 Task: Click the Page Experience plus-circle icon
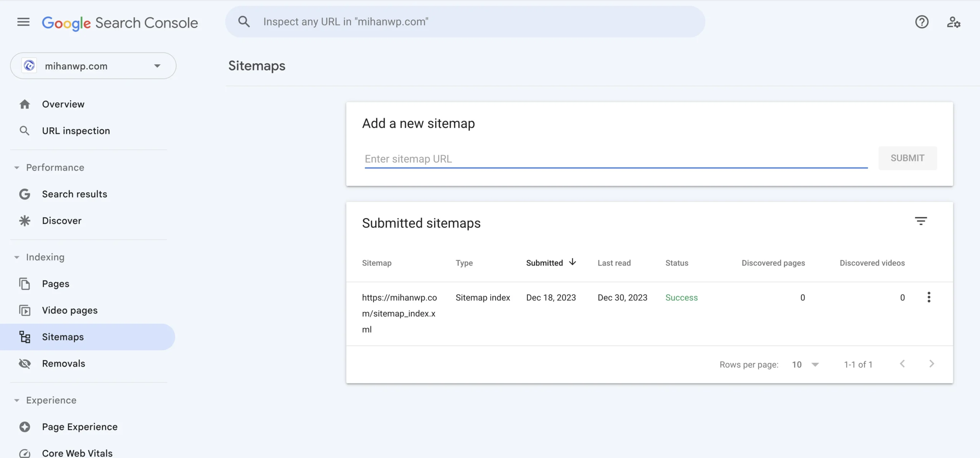pyautogui.click(x=24, y=427)
